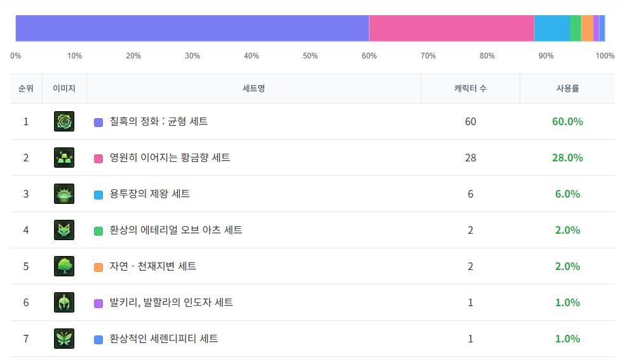Click the swirl icon for 칠흑의 정화 set

[64, 121]
